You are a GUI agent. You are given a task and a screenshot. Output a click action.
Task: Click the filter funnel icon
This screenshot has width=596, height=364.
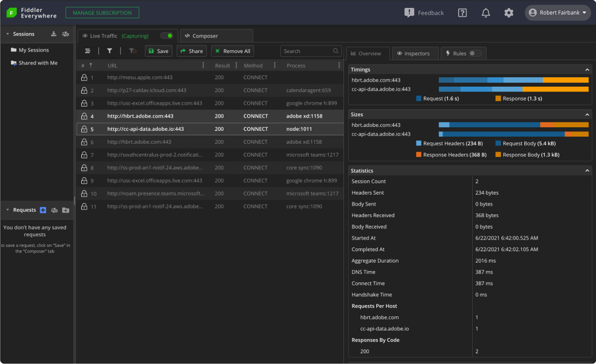click(x=110, y=51)
